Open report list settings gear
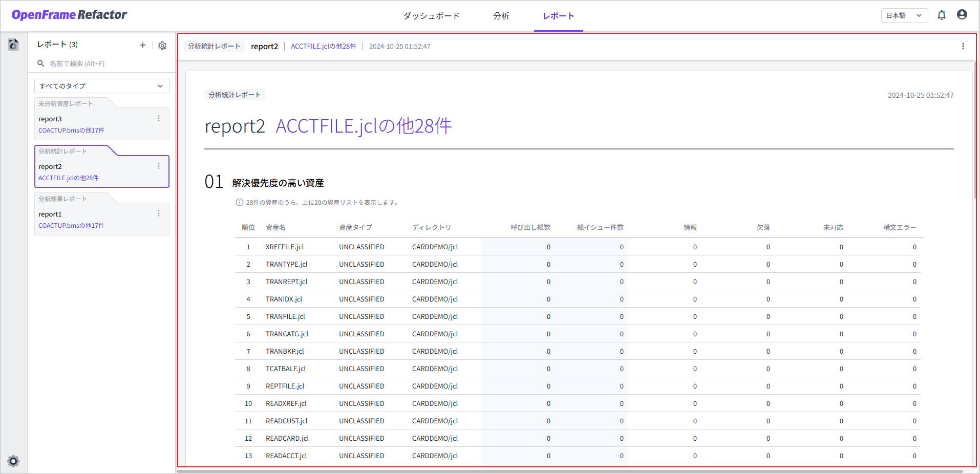This screenshot has height=474, width=980. click(x=162, y=45)
